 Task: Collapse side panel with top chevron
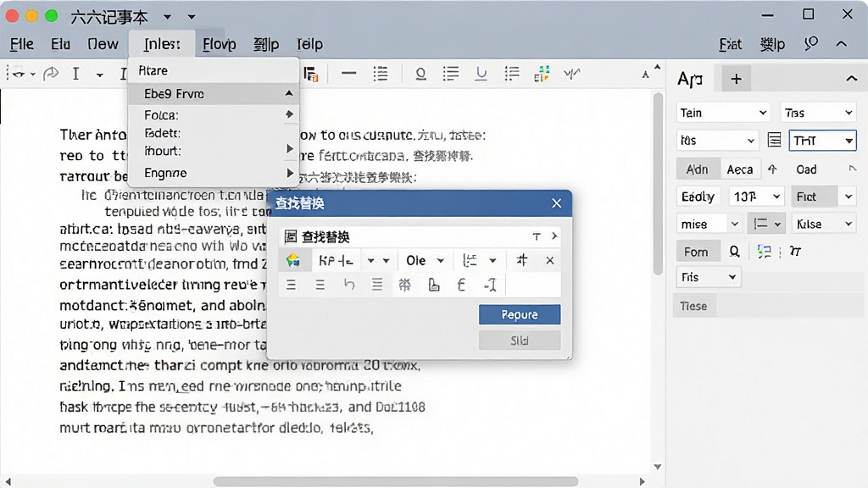851,79
